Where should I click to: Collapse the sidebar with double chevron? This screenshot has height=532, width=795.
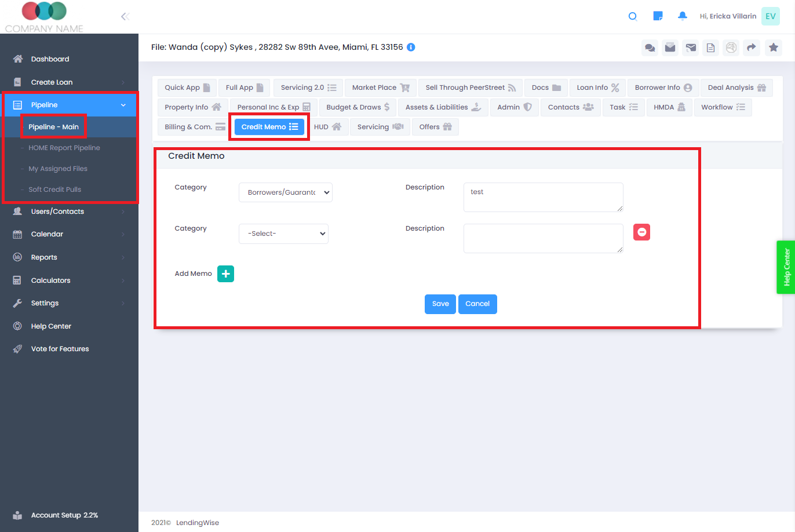(125, 16)
